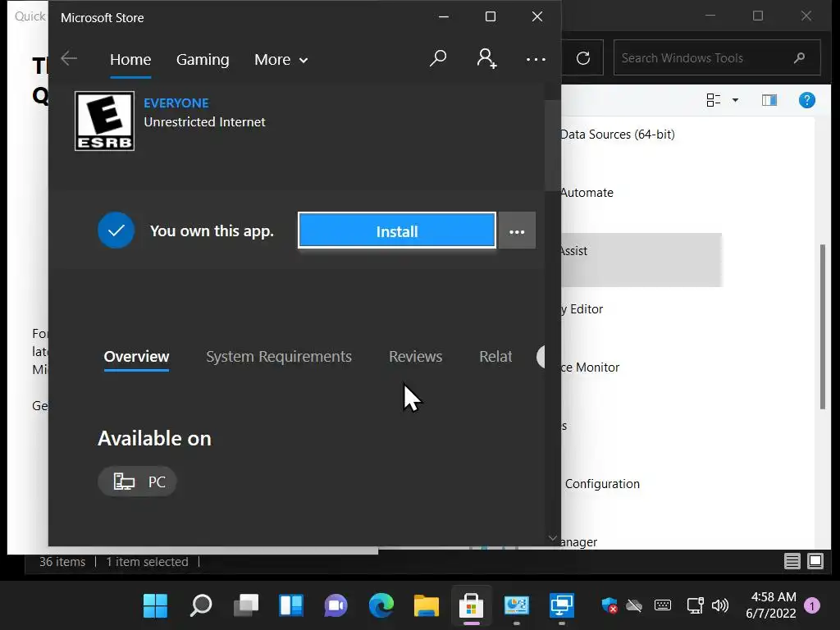840x630 pixels.
Task: Open Microsoft Edge from taskbar
Action: [x=381, y=606]
